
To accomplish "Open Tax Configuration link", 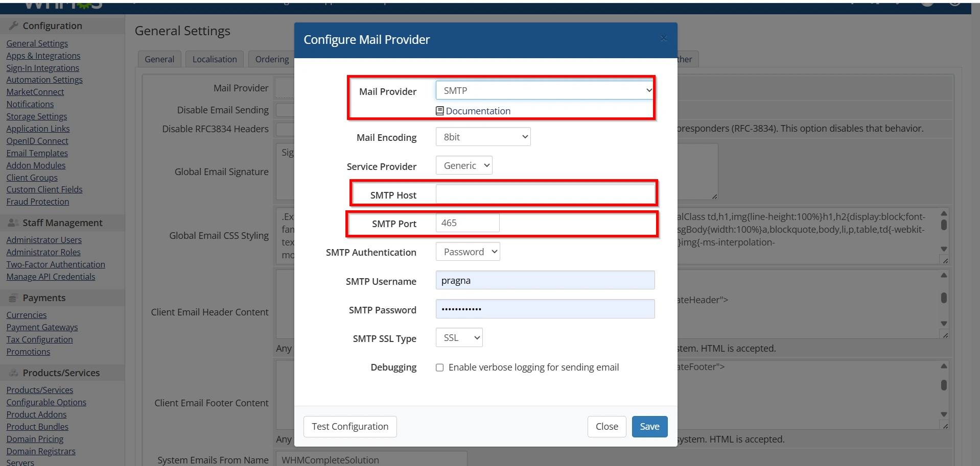I will click(39, 339).
